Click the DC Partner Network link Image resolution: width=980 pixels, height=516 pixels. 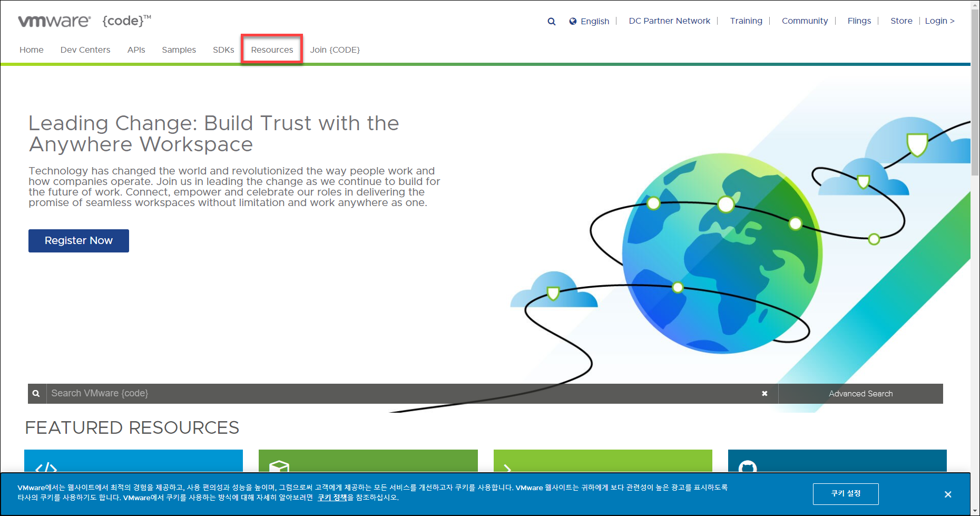[x=669, y=21]
